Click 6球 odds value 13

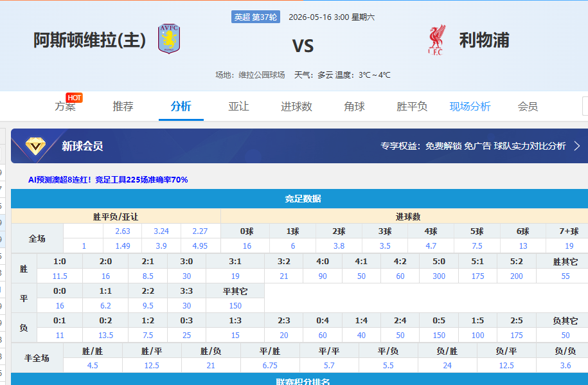pyautogui.click(x=523, y=246)
